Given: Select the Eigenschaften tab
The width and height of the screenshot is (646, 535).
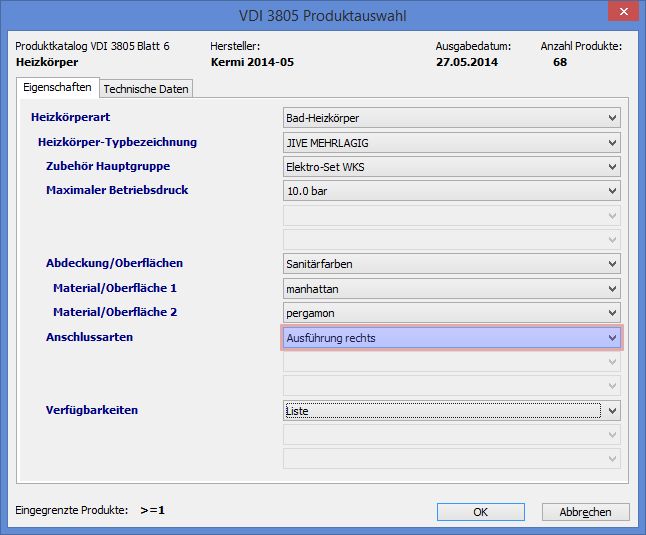Looking at the screenshot, I should point(57,87).
